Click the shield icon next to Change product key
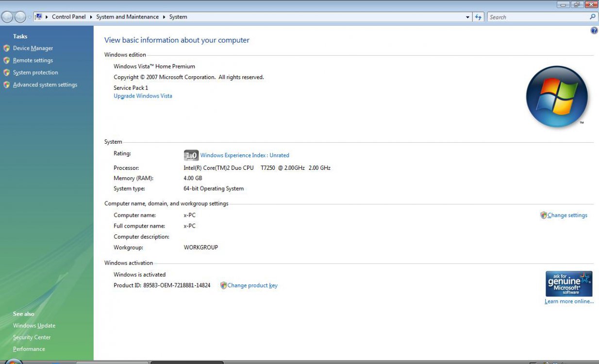This screenshot has height=364, width=599. (x=223, y=285)
